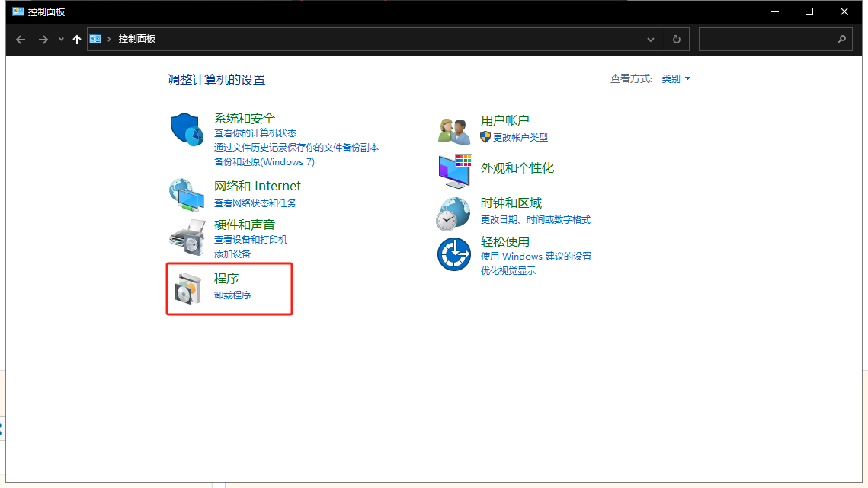Open 程序 category heading
Viewport: 868px width, 488px height.
(226, 279)
